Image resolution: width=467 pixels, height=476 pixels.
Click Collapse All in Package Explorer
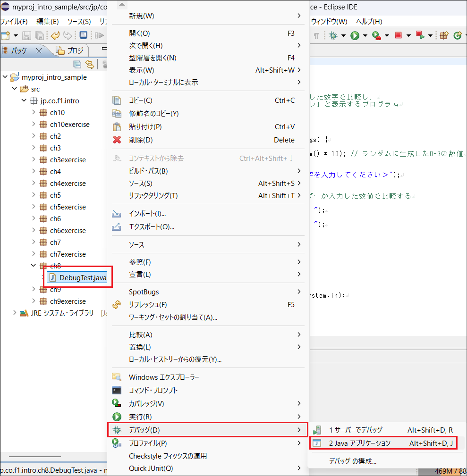[x=77, y=65]
